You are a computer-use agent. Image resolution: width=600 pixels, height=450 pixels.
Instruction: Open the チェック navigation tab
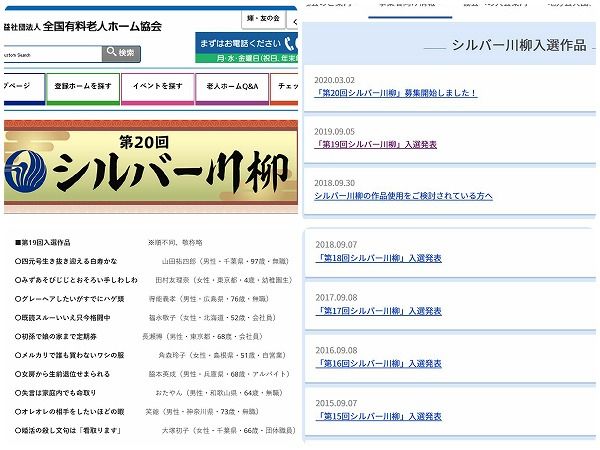click(284, 89)
